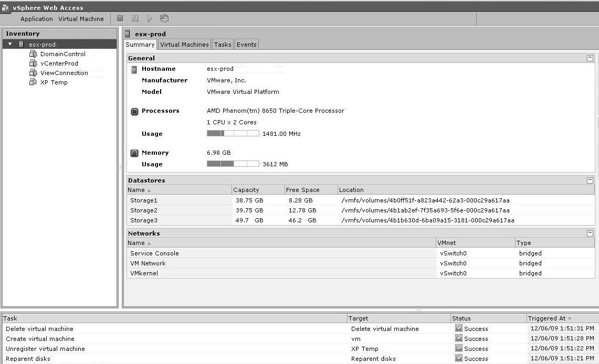Viewport: 599px width, 364px height.
Task: Click the Hostname server icon
Action: coord(134,69)
